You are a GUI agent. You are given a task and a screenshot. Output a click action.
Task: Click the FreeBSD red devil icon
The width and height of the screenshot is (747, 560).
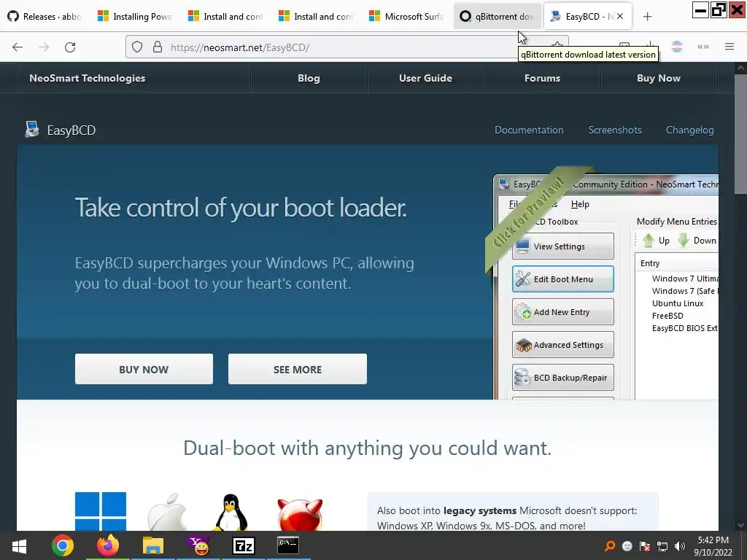tap(300, 514)
